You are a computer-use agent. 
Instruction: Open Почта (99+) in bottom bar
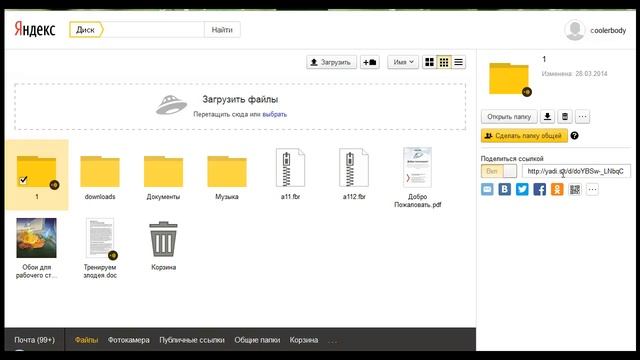click(x=34, y=340)
